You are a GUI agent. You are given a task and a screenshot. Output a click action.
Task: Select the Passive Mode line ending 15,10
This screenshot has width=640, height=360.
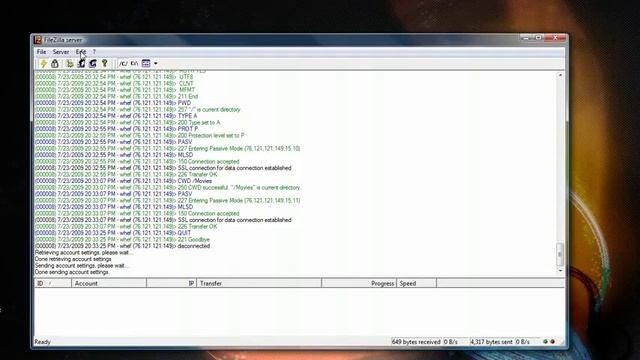tap(167, 149)
